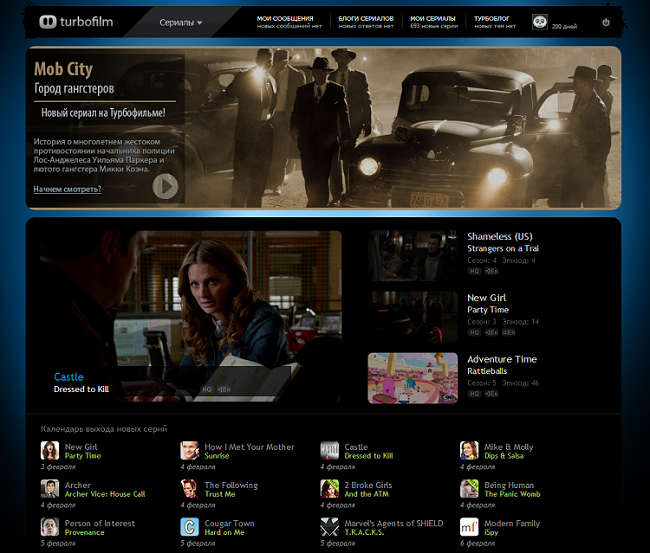The image size is (650, 553).
Task: Open the large Castle episode thumbnail
Action: [191, 316]
